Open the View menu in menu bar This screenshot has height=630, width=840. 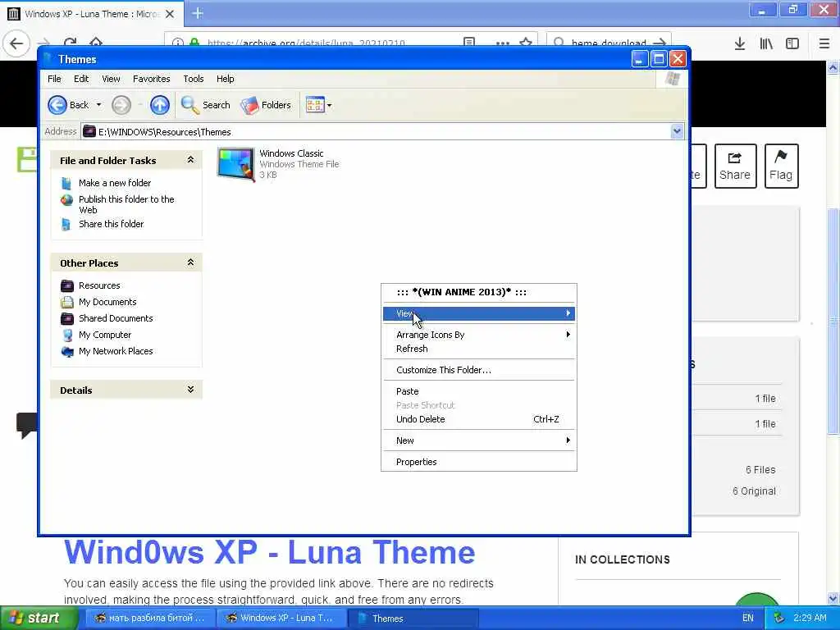point(111,79)
